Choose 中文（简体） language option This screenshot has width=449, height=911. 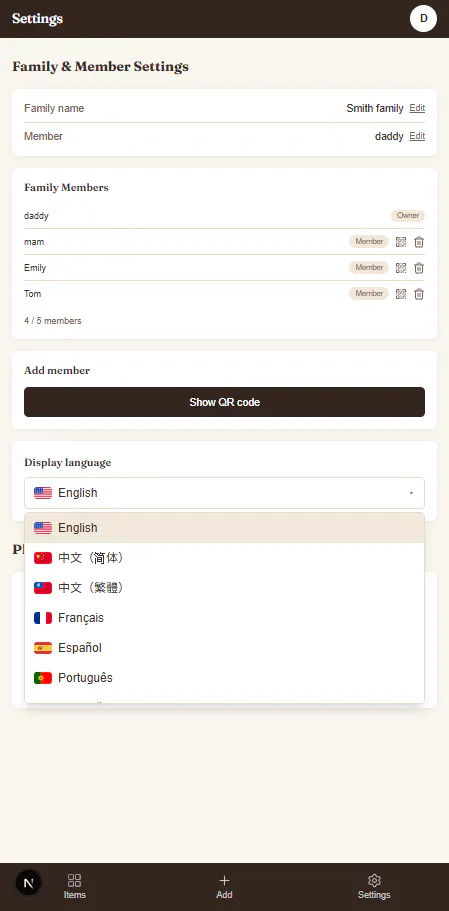(224, 558)
